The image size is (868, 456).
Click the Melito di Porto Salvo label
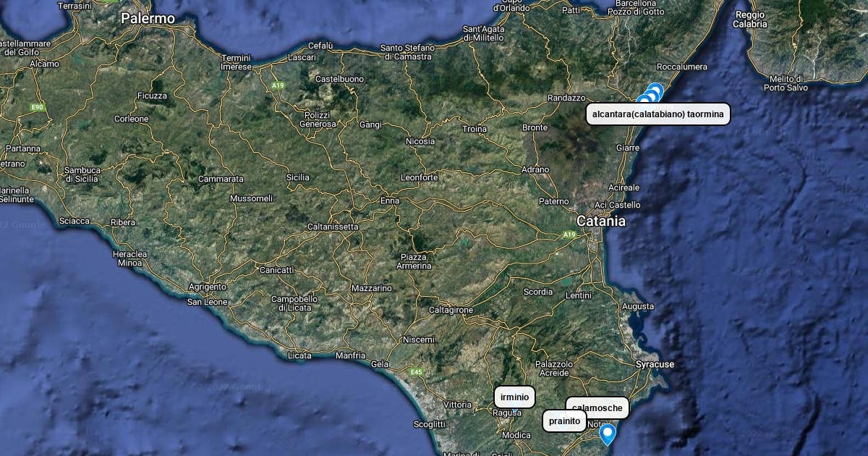point(786,83)
